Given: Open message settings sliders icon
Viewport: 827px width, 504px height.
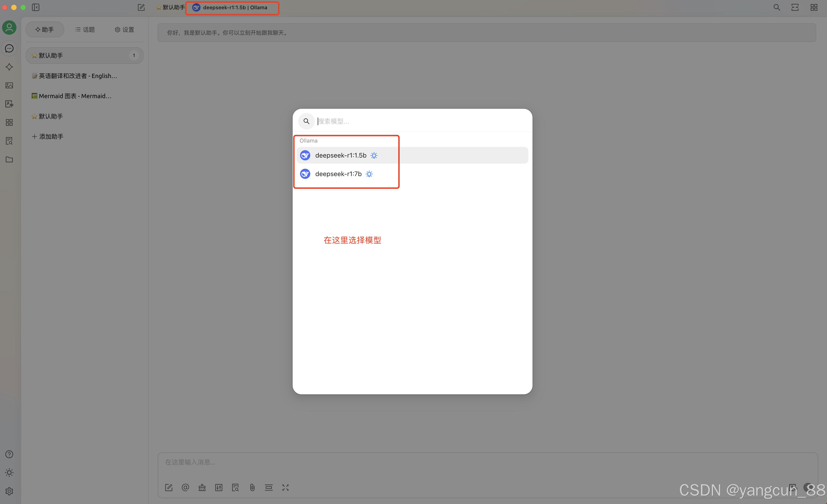Looking at the screenshot, I should tap(219, 487).
